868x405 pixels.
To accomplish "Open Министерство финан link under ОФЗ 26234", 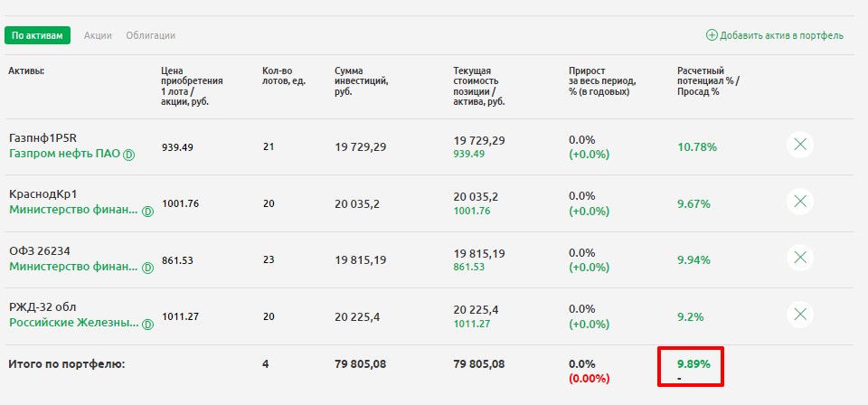I will (73, 267).
